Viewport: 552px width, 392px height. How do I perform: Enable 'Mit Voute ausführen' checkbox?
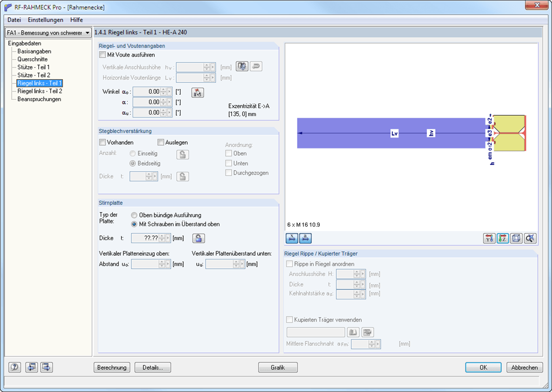(102, 54)
